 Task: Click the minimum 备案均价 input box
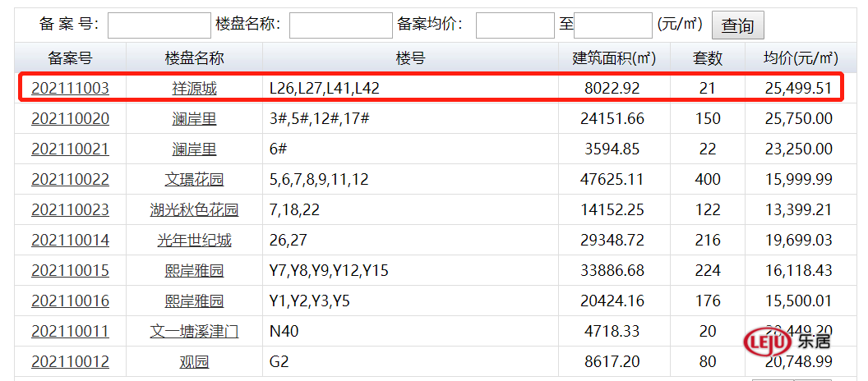pos(515,25)
